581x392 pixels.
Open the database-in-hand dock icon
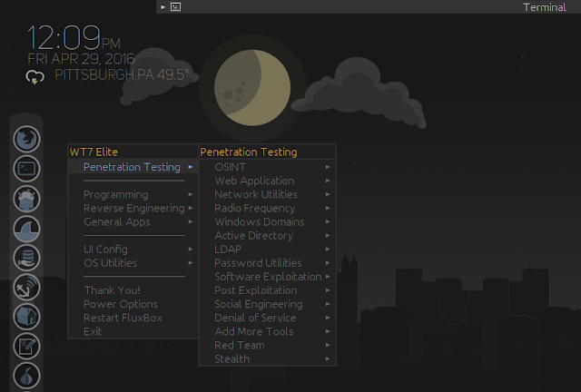click(x=26, y=258)
